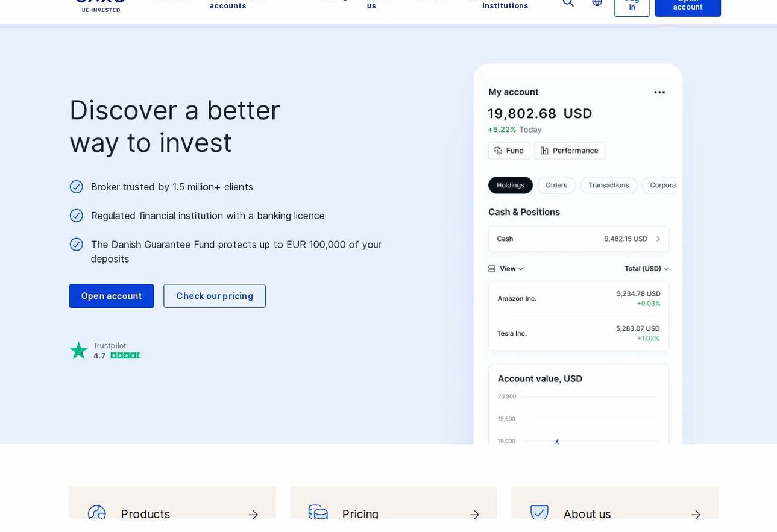Open the search magnifier in header
Viewport: 777px width, 532px height.
point(568,2)
